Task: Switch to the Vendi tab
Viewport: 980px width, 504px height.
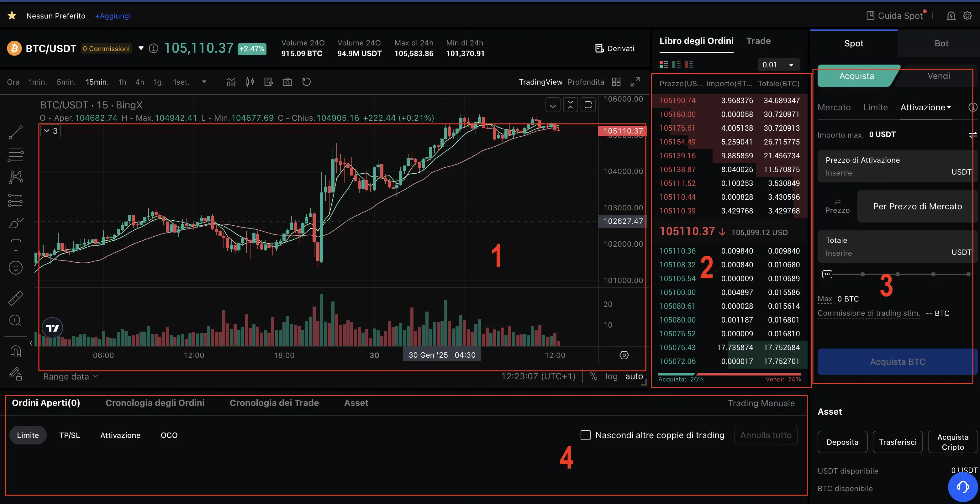Action: pos(938,76)
